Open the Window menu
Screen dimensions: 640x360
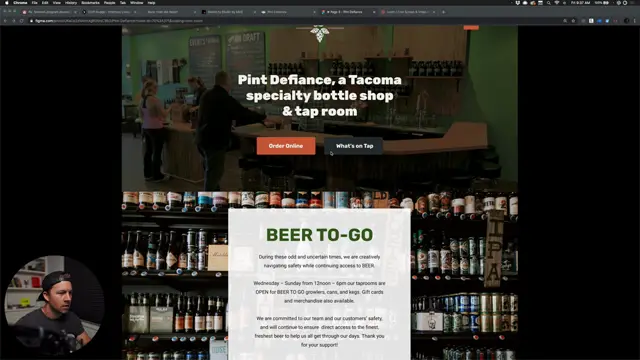coord(136,2)
